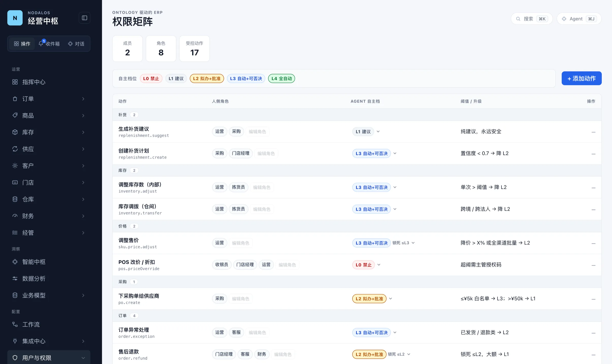
Task: Click 编辑角色 for 生成补货建议
Action: point(257,132)
